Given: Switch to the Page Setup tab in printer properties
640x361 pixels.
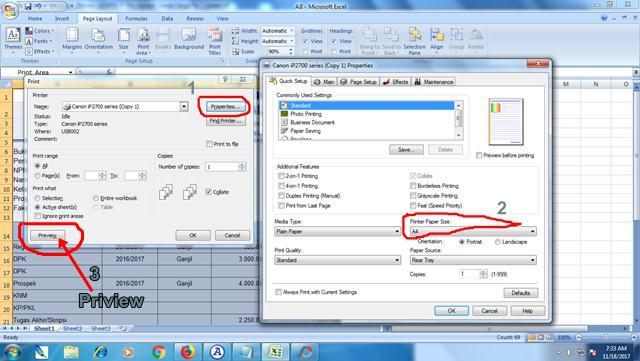Looking at the screenshot, I should click(x=358, y=82).
